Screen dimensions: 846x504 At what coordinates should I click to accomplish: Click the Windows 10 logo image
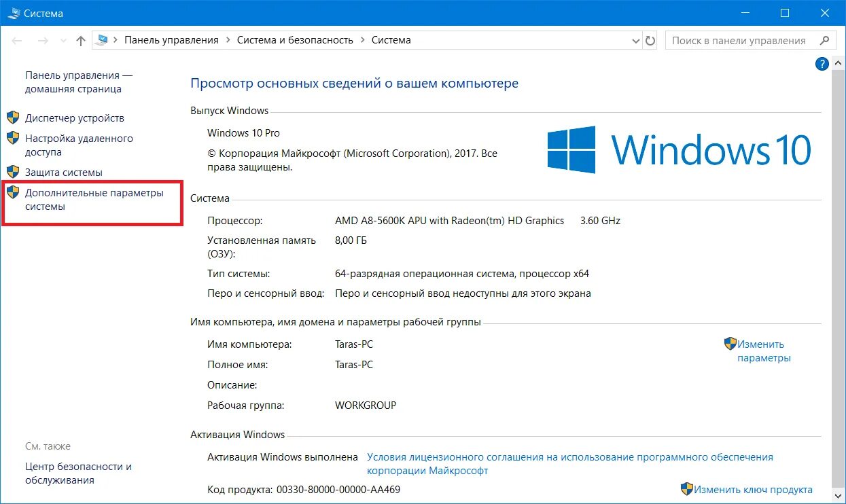point(679,149)
